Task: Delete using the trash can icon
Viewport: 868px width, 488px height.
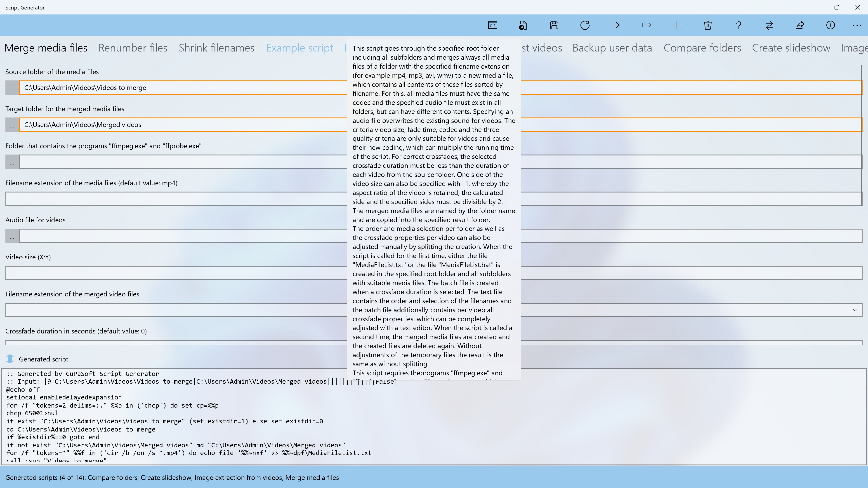Action: point(708,25)
